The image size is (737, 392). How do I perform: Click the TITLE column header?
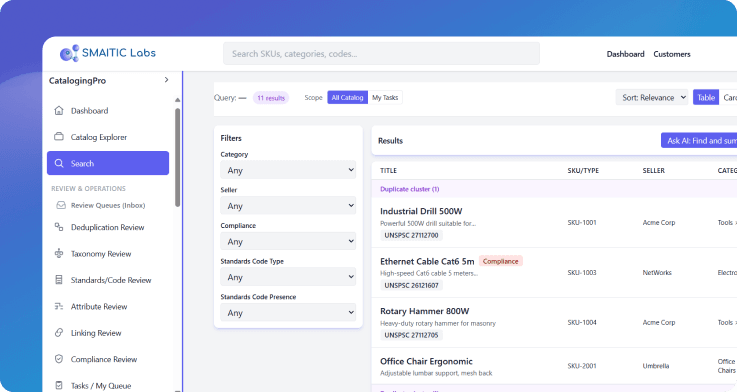coord(388,171)
